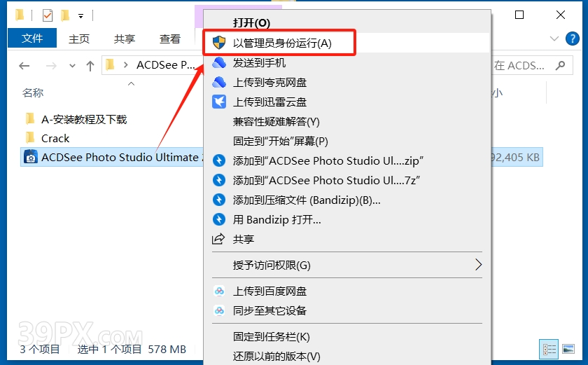This screenshot has height=365, width=588.
Task: Open the blue help question mark icon
Action: (573, 39)
